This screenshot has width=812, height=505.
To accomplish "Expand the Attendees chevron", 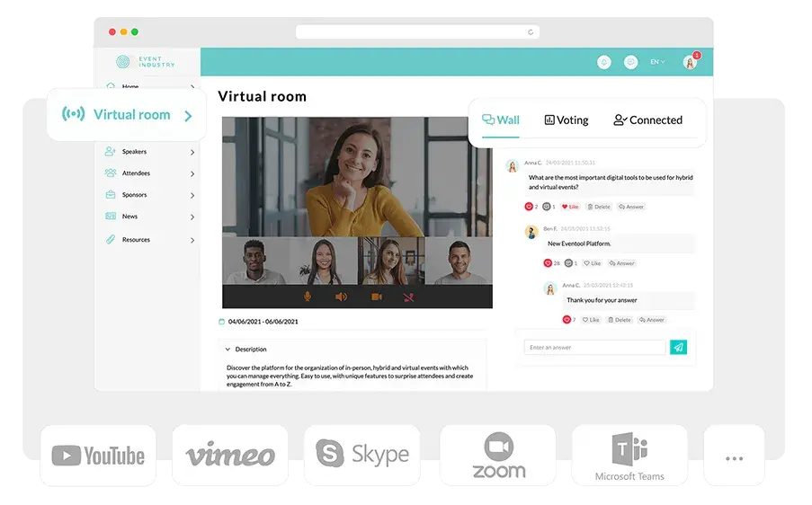I will pyautogui.click(x=192, y=173).
